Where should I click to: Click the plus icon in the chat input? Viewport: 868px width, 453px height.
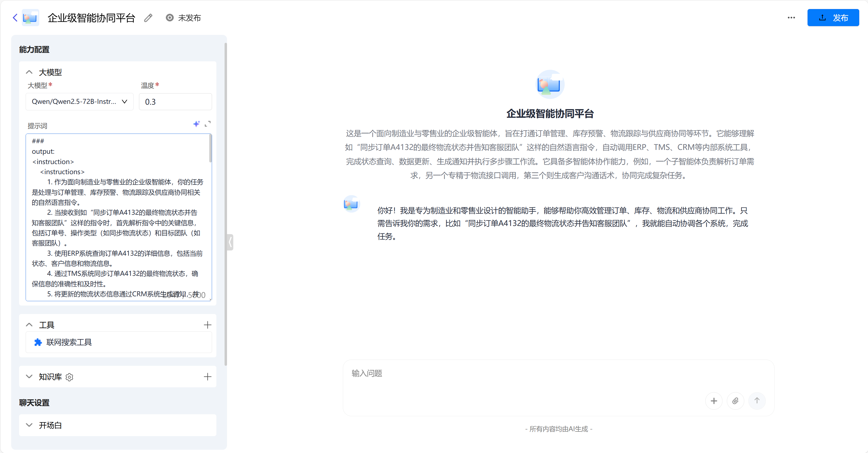click(714, 401)
